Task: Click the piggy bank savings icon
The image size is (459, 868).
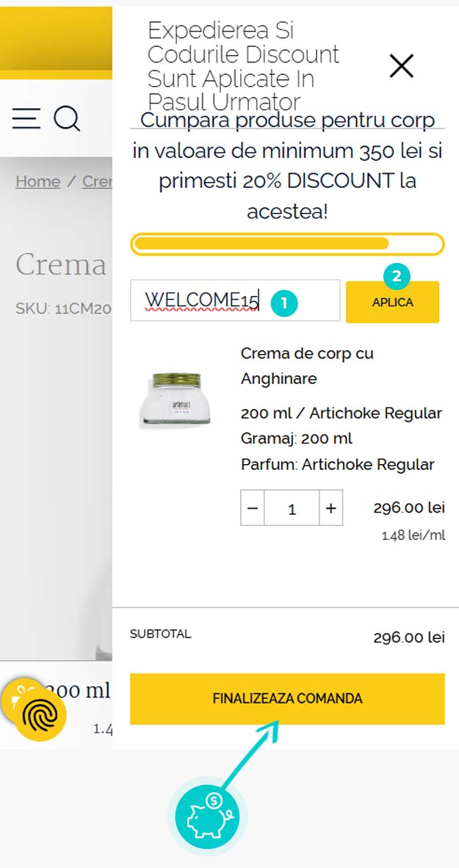Action: click(207, 816)
